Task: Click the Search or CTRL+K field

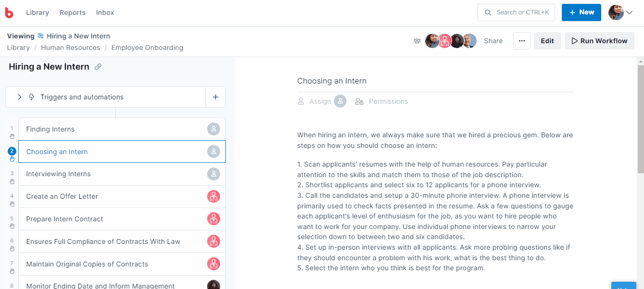Action: point(516,12)
